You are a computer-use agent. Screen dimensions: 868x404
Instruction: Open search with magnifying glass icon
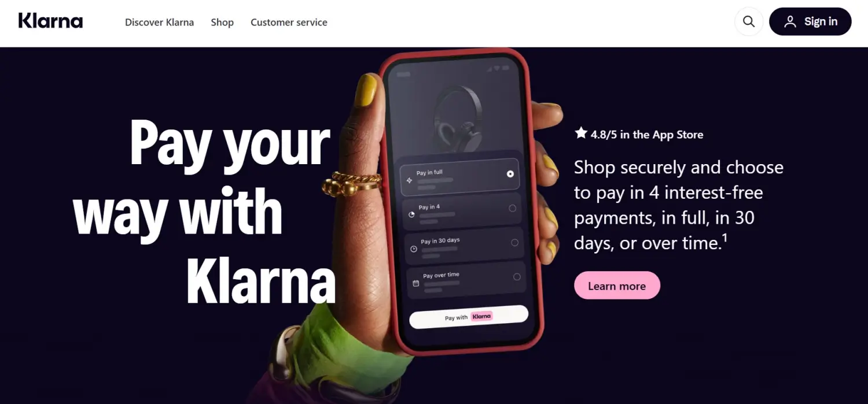[x=749, y=22]
